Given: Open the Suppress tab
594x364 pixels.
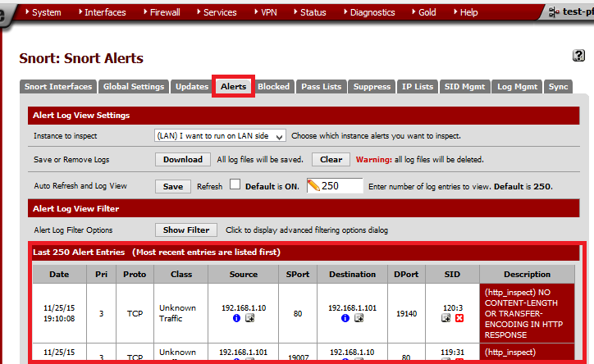Looking at the screenshot, I should (x=373, y=86).
